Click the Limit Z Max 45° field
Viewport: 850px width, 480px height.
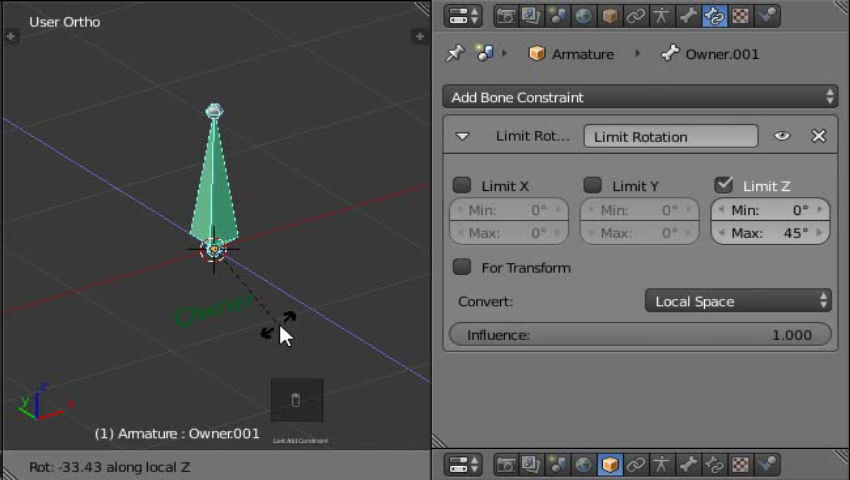[x=770, y=233]
